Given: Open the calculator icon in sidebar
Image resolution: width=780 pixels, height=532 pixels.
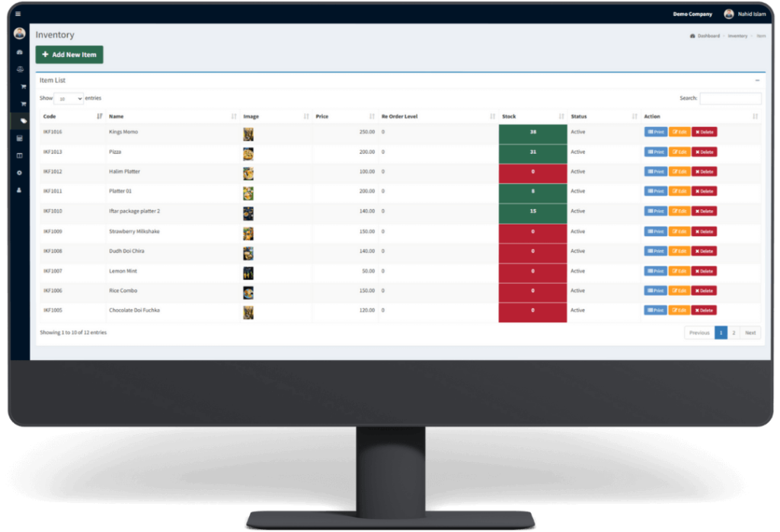Looking at the screenshot, I should (20, 139).
